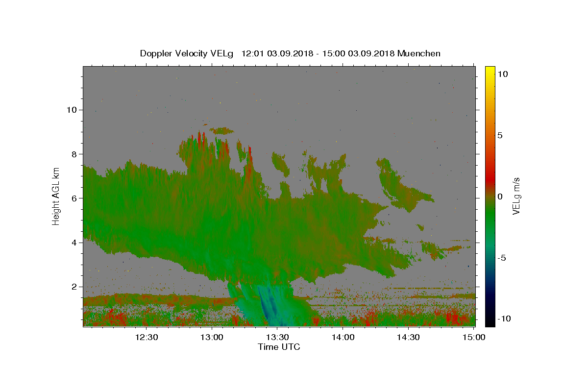Click the colorbar value '5'

(500, 135)
